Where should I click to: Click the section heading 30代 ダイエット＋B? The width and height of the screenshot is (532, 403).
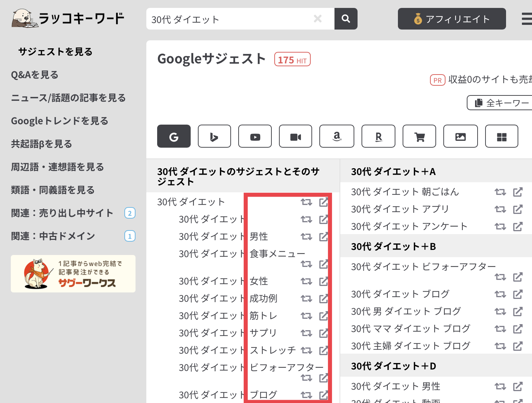[394, 247]
